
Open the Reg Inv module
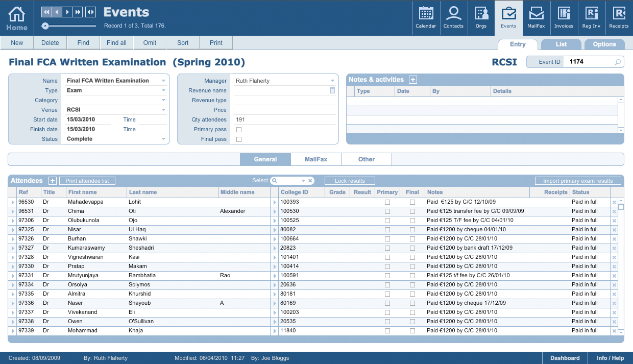[591, 18]
